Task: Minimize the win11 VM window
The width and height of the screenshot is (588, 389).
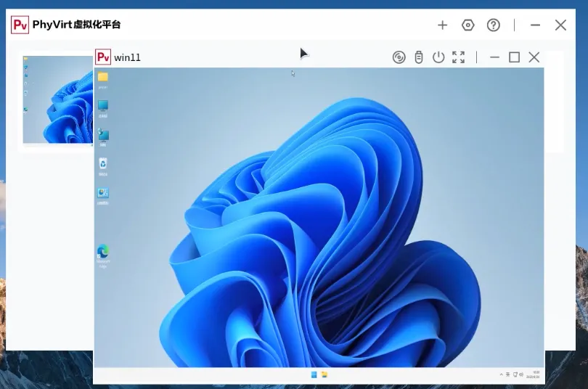Action: pyautogui.click(x=494, y=57)
